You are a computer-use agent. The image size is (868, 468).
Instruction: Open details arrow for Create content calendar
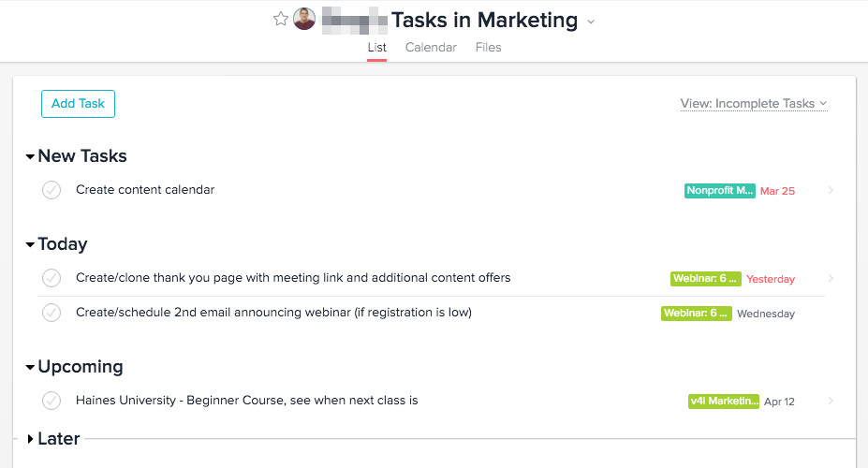coord(831,191)
